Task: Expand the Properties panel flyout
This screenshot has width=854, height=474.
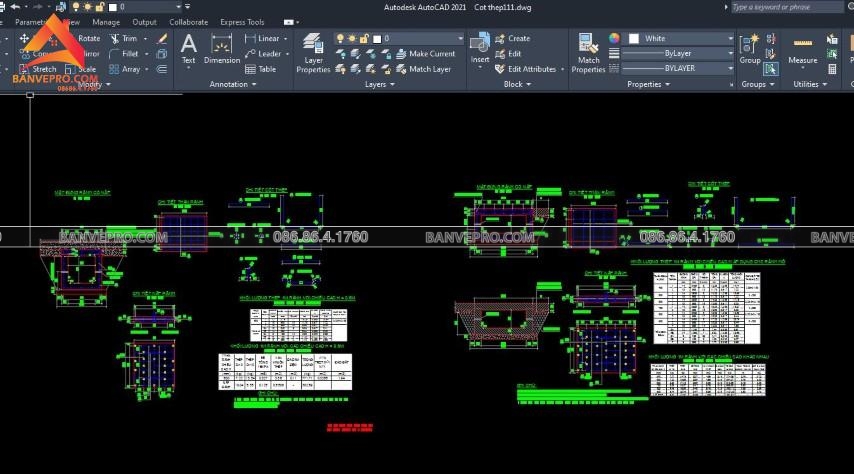Action: [648, 84]
